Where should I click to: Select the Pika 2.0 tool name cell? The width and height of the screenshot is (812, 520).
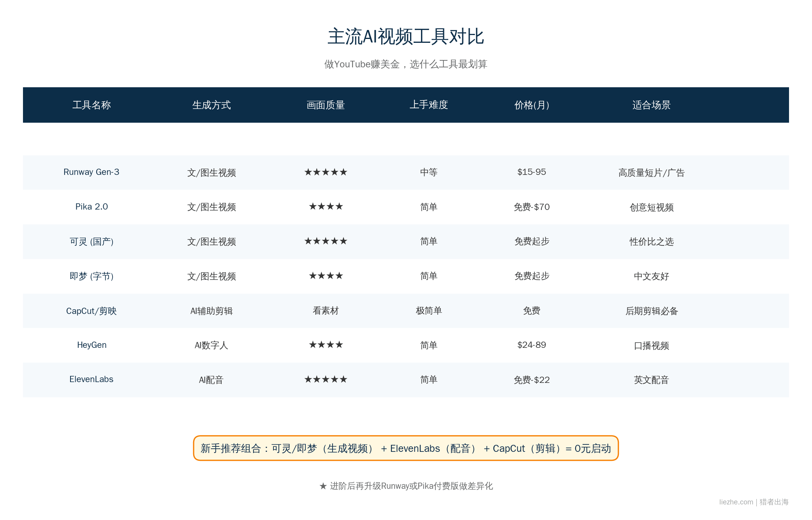(92, 207)
